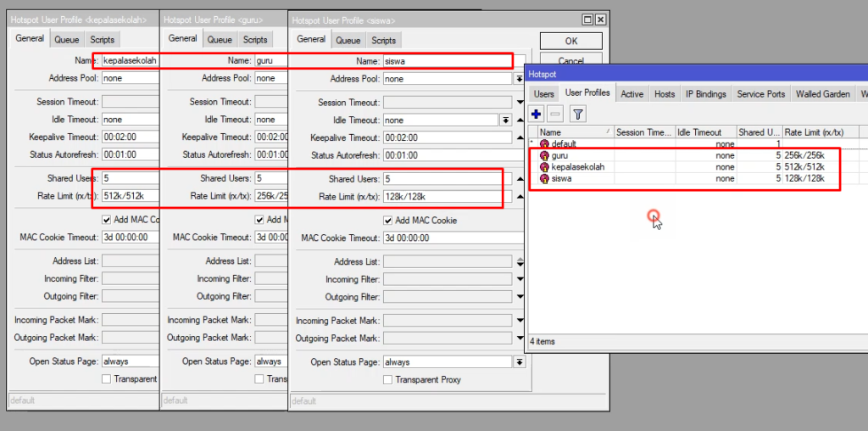Toggle Add MAC Cookie in siswa profile

(x=388, y=221)
